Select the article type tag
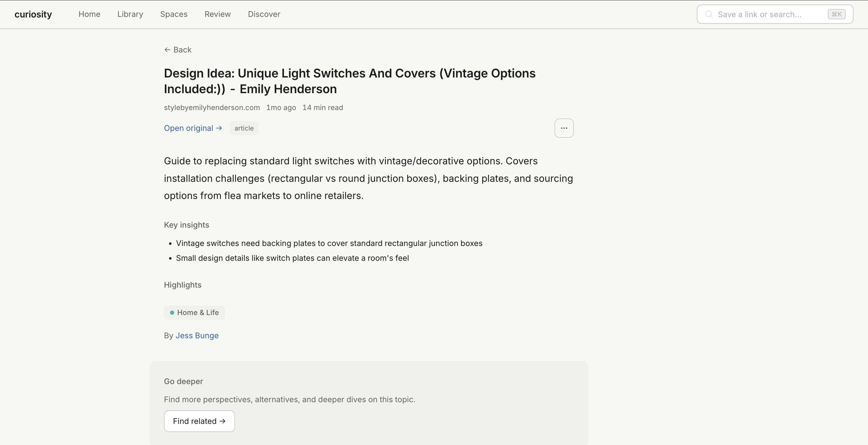 click(244, 128)
